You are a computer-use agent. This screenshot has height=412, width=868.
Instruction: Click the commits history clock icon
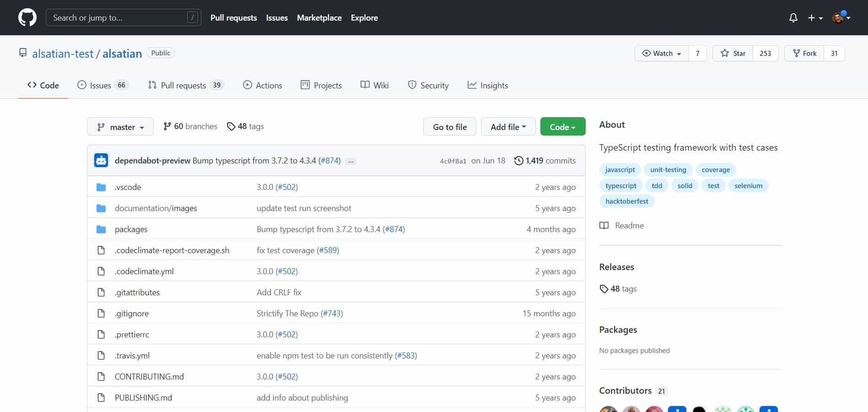pos(518,161)
